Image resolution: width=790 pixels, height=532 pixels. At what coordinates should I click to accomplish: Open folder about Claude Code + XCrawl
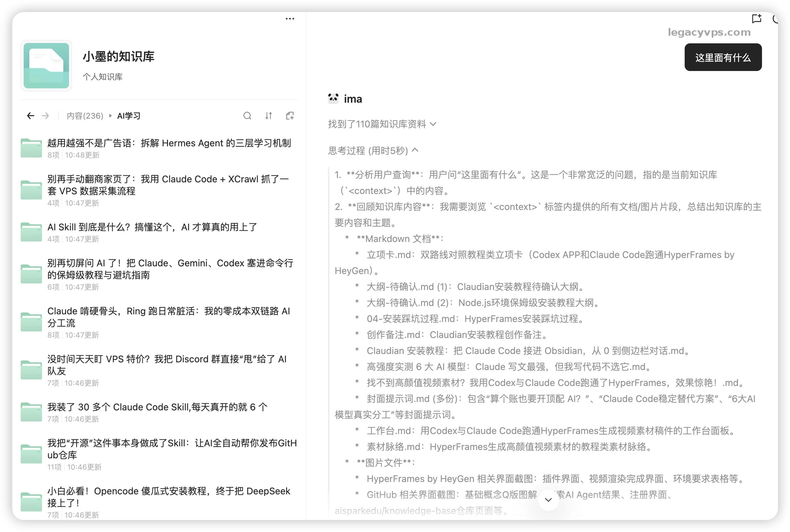(159, 190)
